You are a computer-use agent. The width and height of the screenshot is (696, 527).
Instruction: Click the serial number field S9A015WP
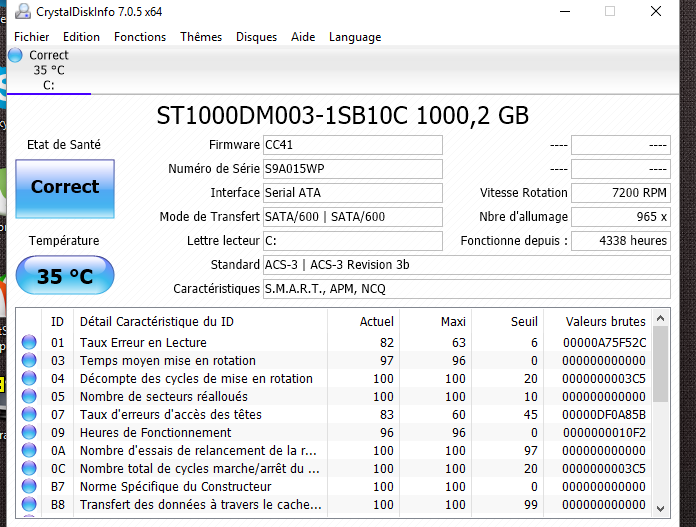353,169
